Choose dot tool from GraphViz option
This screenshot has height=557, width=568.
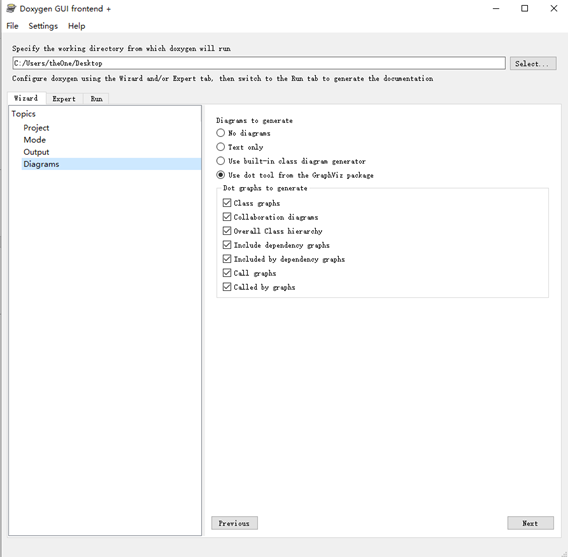tap(295, 175)
